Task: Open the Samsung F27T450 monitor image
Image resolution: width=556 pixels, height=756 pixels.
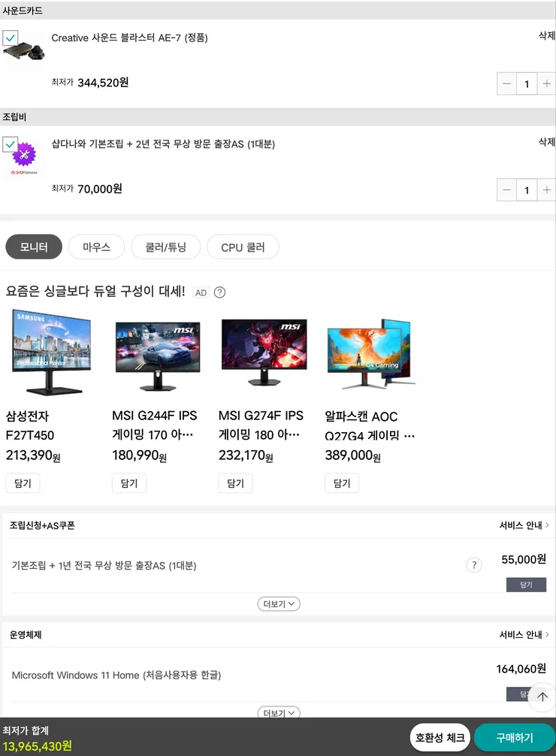Action: pos(52,353)
